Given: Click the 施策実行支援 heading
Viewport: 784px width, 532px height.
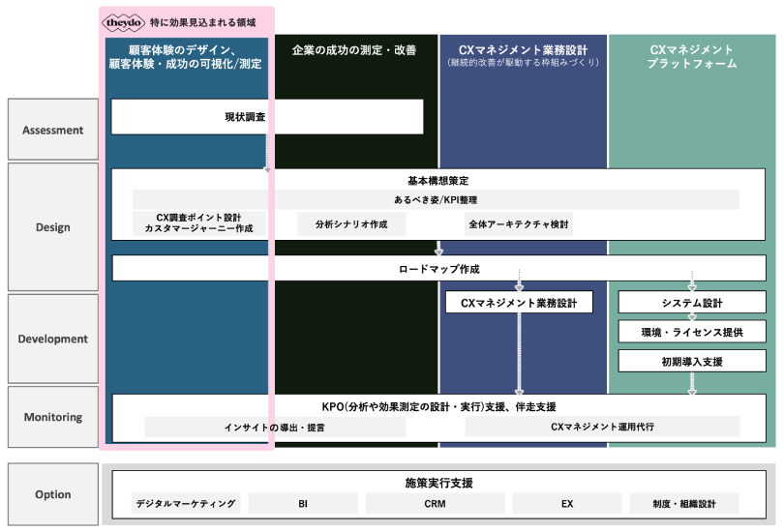Looking at the screenshot, I should [439, 483].
